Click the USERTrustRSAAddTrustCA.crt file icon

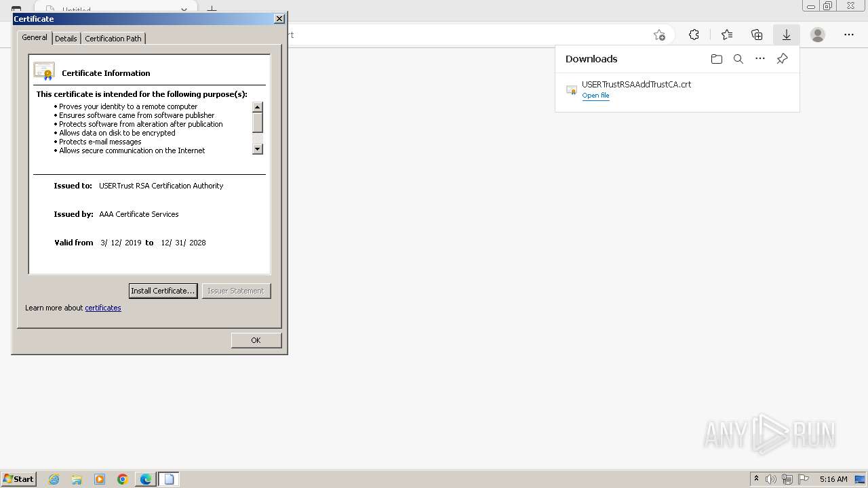572,89
